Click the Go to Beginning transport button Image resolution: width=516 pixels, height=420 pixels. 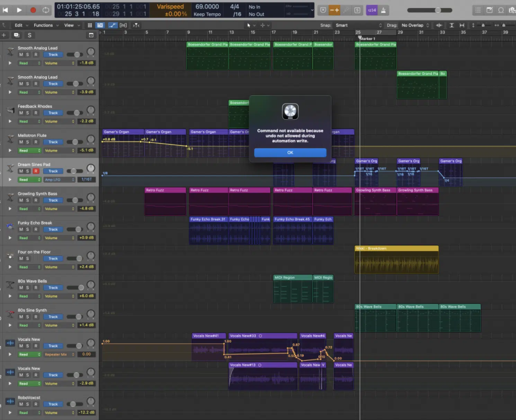[5, 10]
